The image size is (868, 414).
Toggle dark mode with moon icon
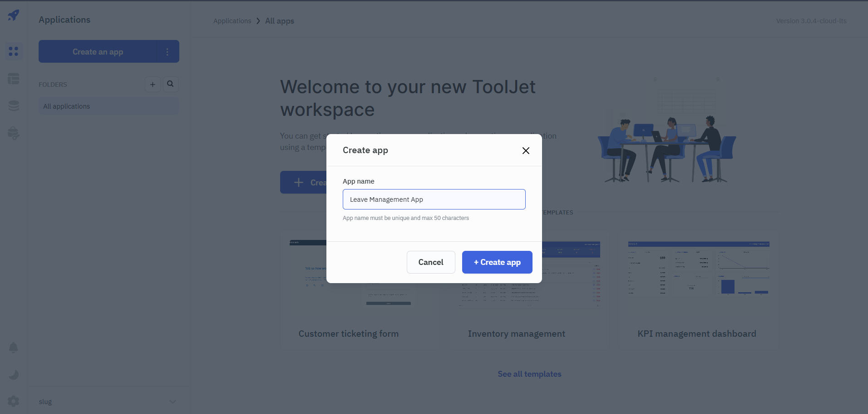tap(14, 375)
